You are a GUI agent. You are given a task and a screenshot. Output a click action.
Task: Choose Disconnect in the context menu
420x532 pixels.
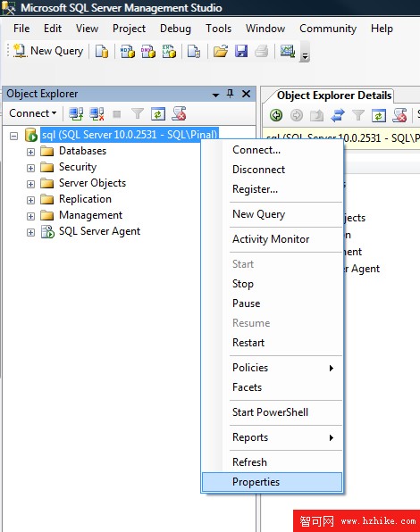(272, 170)
